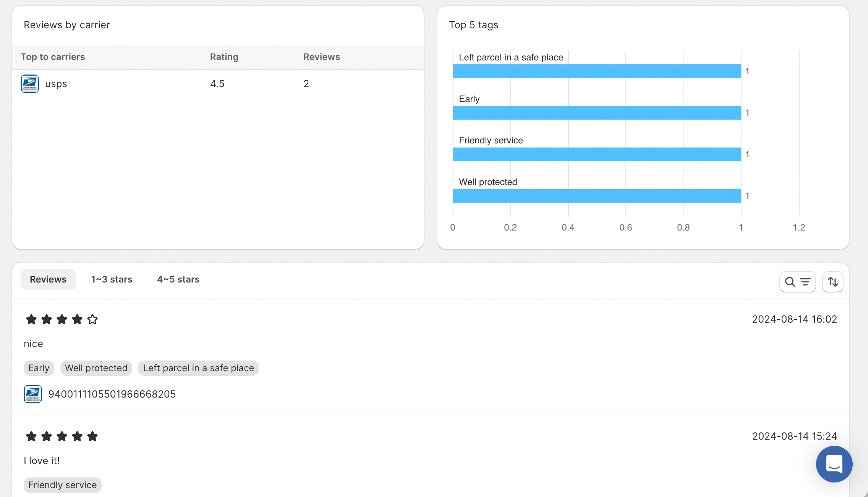Click the 'Top to carriers' column header

53,57
